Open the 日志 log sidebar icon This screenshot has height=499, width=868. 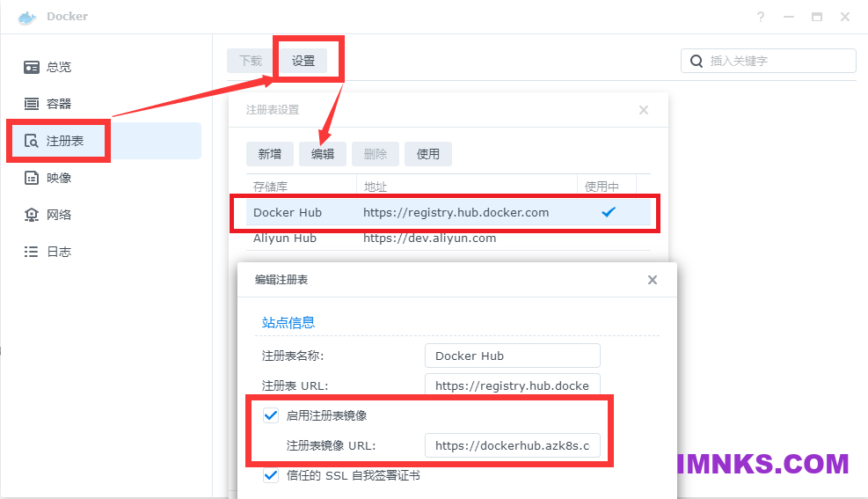(32, 252)
